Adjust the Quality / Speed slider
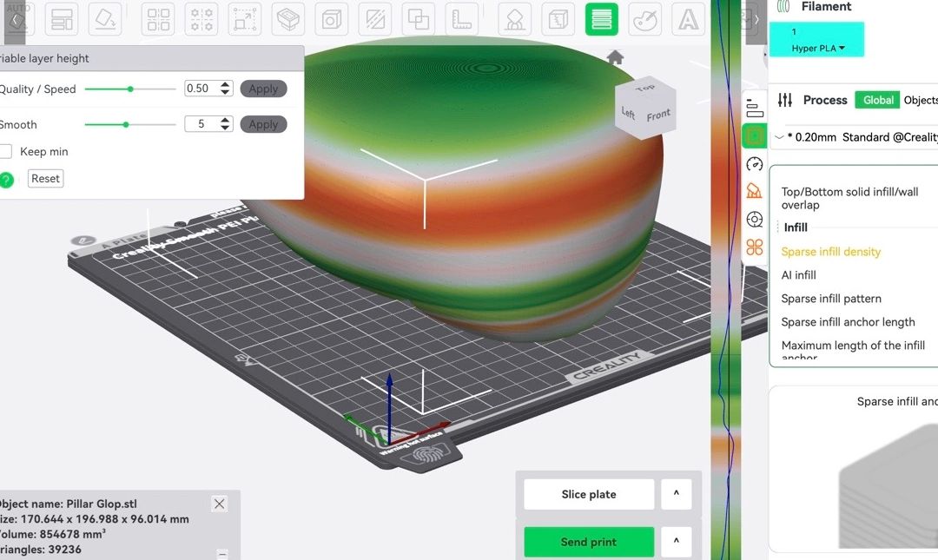Viewport: 938px width, 560px height. (x=130, y=89)
